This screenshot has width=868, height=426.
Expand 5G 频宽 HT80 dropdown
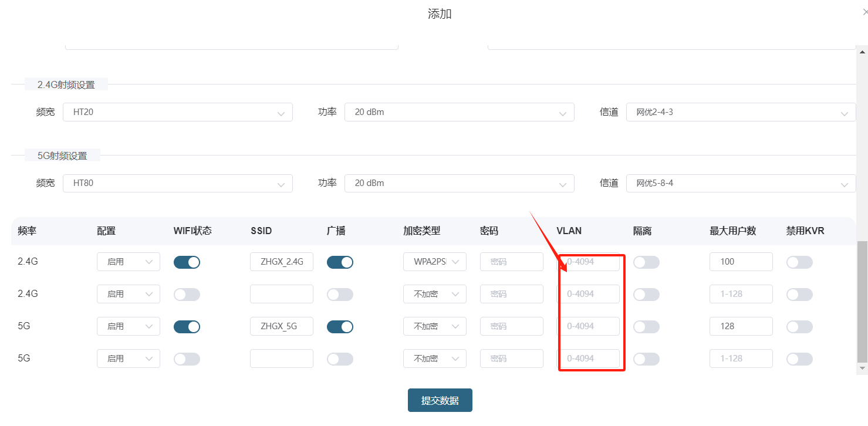177,183
